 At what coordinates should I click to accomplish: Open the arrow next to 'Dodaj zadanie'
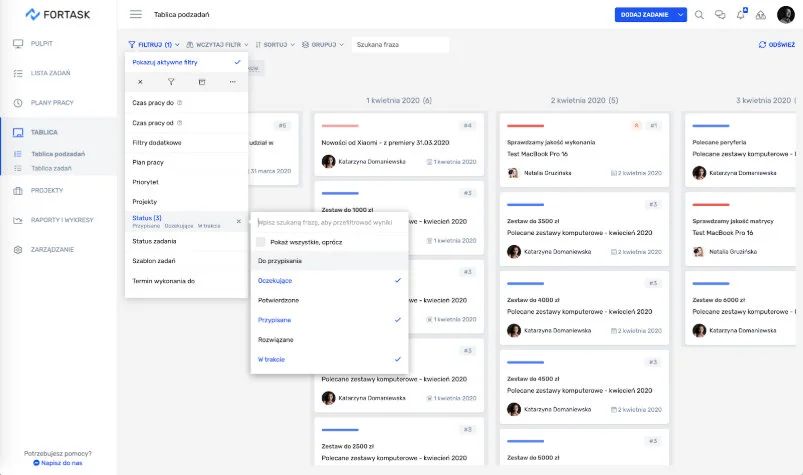pyautogui.click(x=681, y=15)
